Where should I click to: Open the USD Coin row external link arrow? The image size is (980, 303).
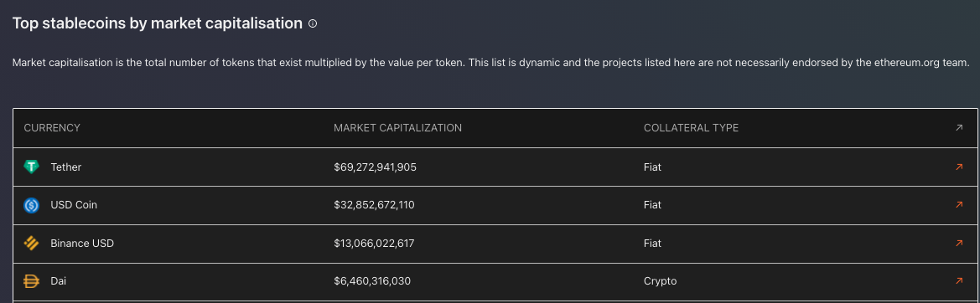[959, 204]
